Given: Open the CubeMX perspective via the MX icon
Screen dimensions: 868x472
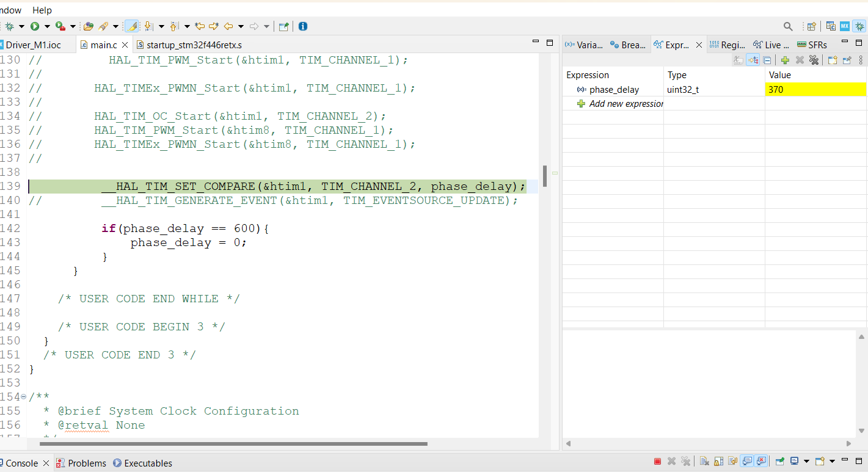Looking at the screenshot, I should click(x=845, y=26).
